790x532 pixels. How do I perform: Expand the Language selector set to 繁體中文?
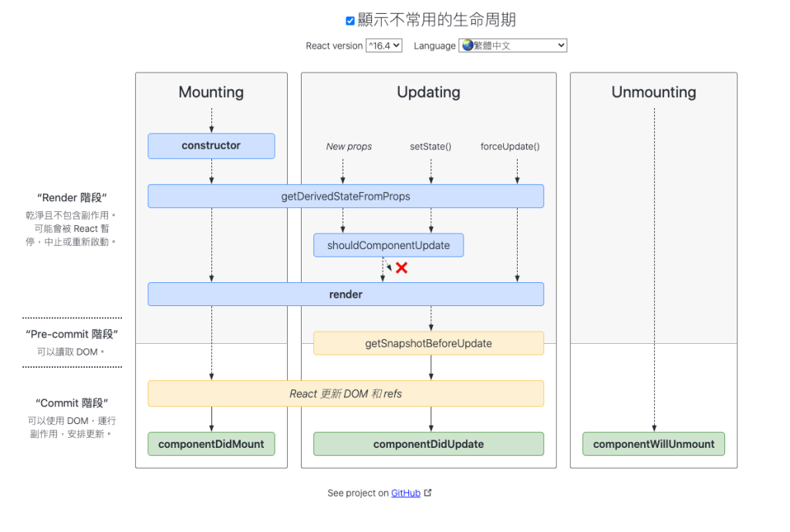click(513, 45)
